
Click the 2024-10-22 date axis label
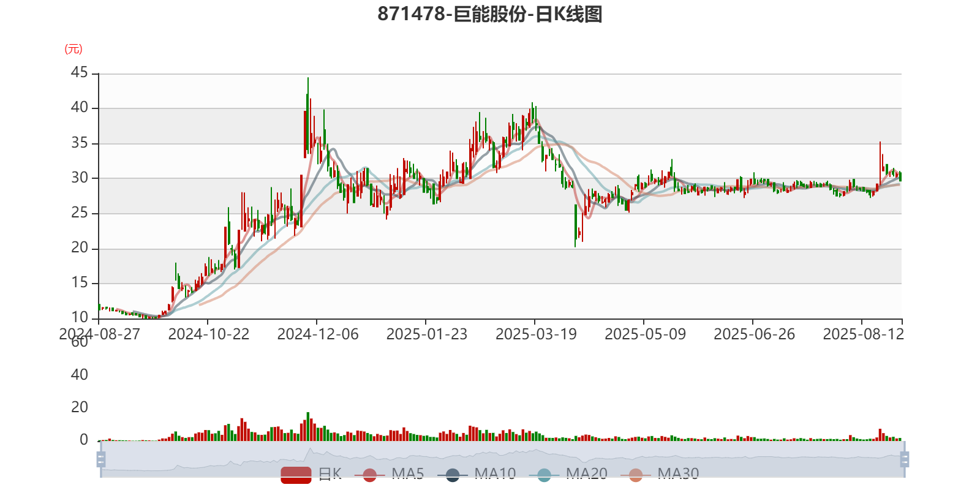(209, 334)
